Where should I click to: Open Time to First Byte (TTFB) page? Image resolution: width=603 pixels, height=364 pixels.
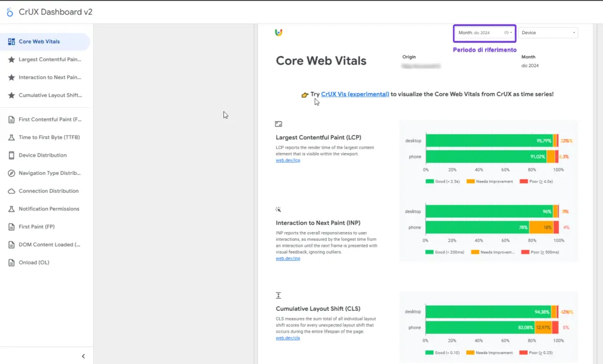pyautogui.click(x=45, y=137)
